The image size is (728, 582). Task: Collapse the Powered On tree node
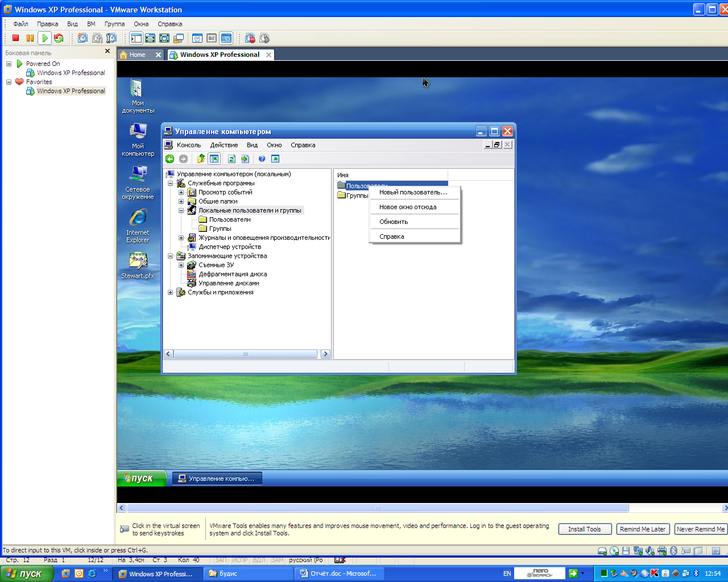pos(9,64)
